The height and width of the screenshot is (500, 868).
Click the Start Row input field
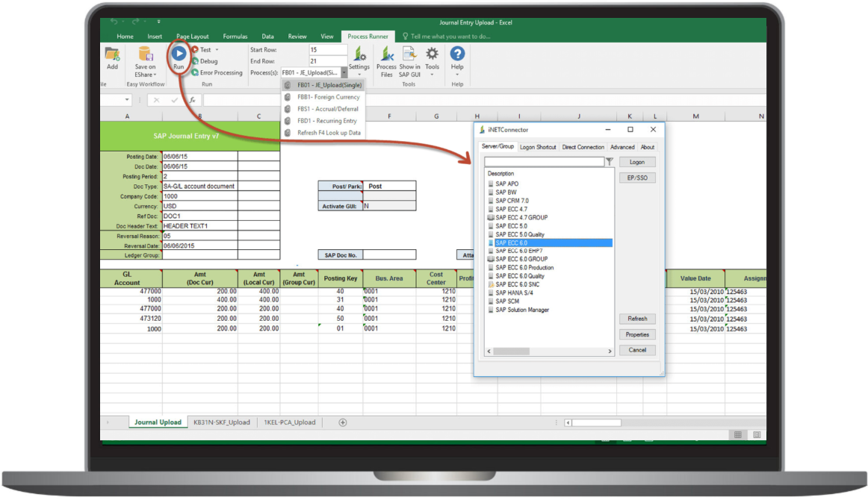coord(328,50)
